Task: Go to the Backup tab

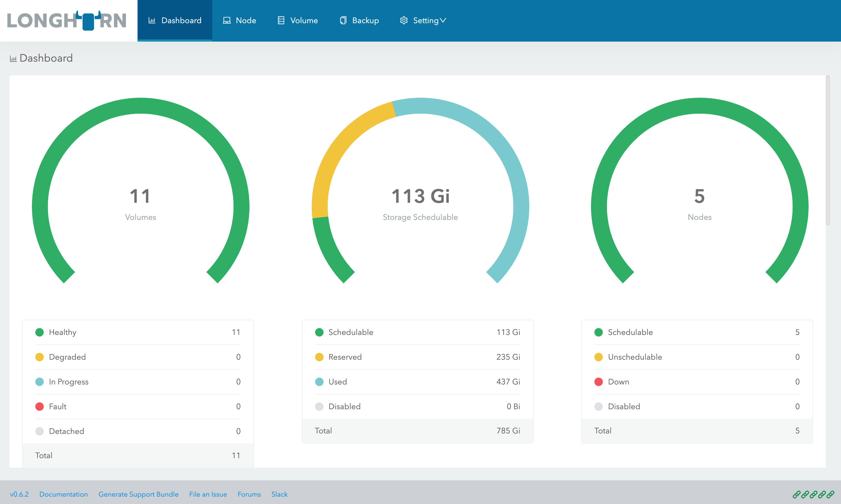Action: tap(365, 20)
